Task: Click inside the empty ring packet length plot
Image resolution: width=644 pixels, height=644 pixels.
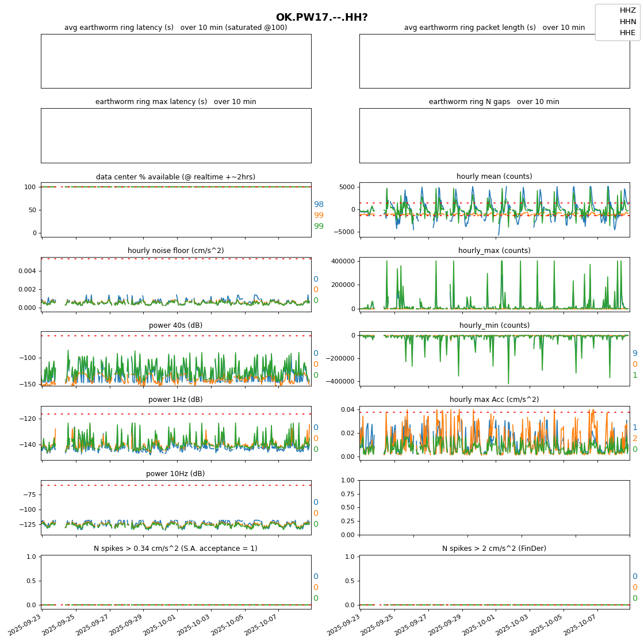Action: pos(494,61)
